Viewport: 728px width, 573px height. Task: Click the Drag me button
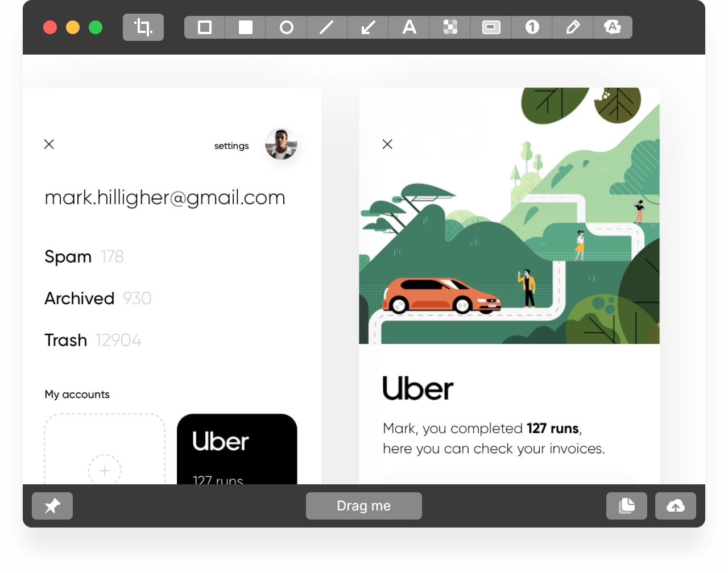pos(364,506)
